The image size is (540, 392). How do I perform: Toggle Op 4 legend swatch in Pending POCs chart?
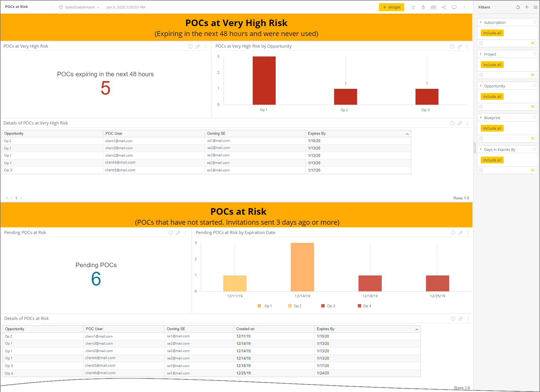pos(359,306)
